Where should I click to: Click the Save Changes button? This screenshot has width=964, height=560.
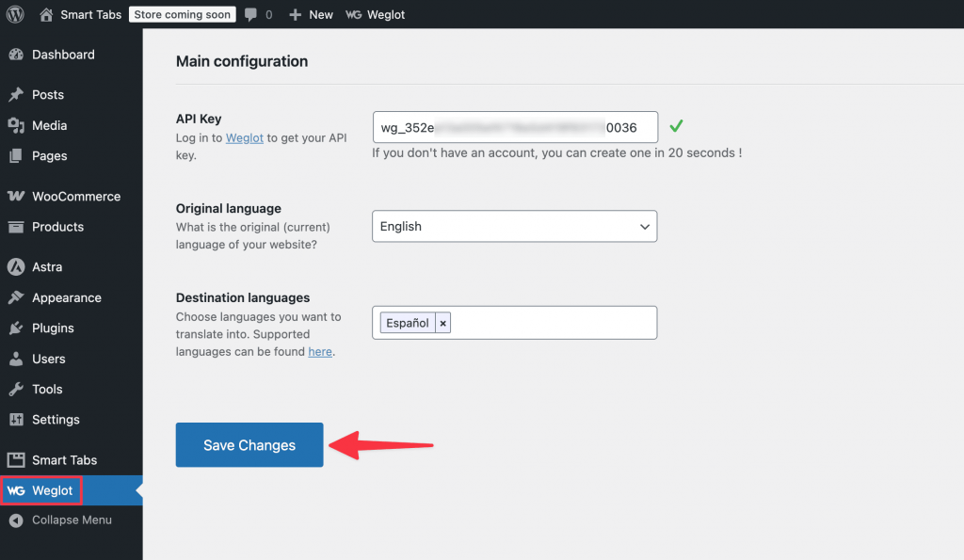tap(249, 444)
